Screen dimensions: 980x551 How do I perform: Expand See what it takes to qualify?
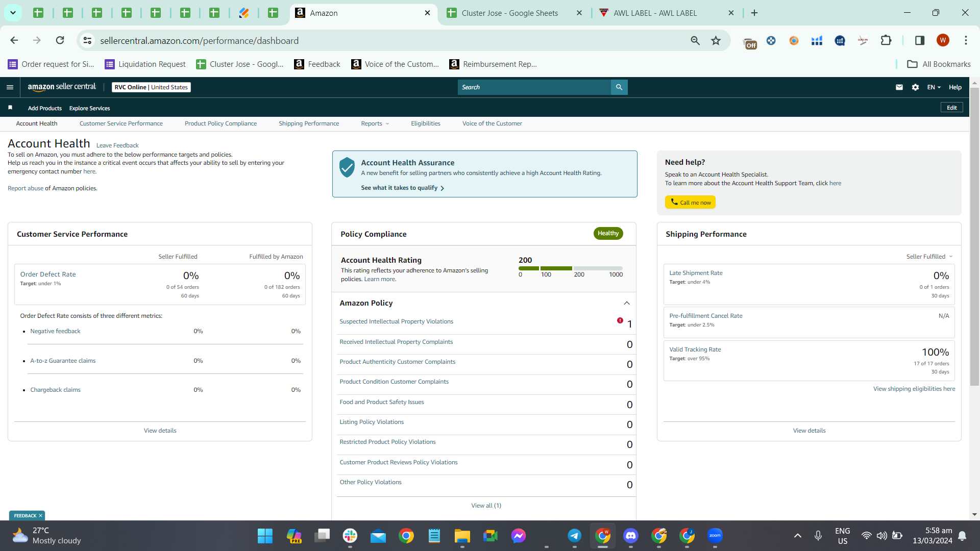click(403, 188)
